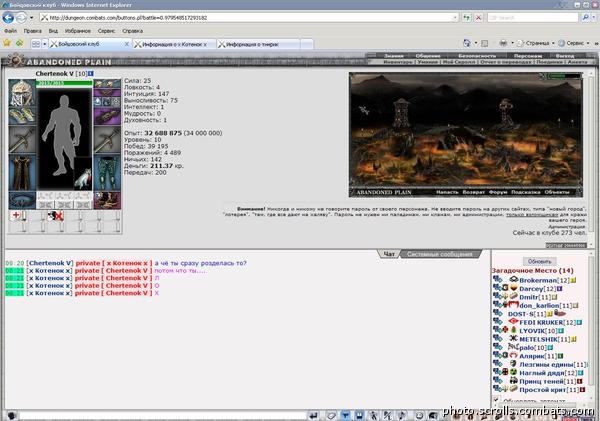This screenshot has height=421, width=600.
Task: Select the sword slot below the gloves
Action: click(x=22, y=140)
